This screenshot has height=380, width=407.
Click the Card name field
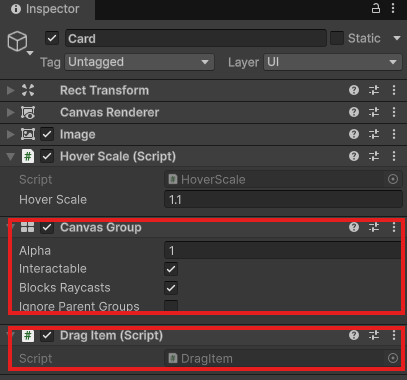196,38
